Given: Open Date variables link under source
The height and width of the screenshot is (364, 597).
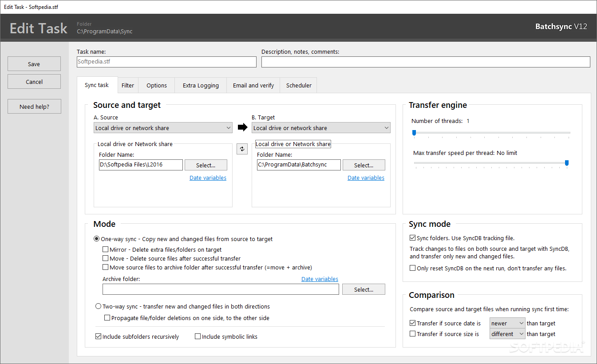Looking at the screenshot, I should 208,178.
